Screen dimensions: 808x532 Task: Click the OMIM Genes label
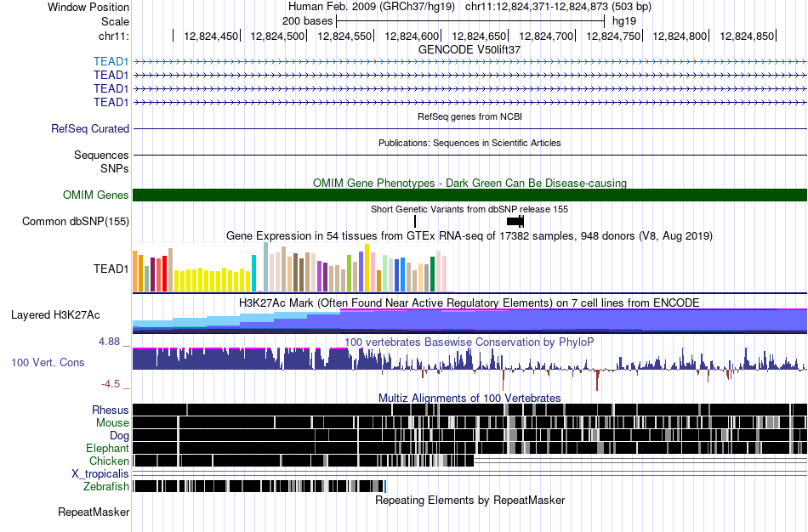(96, 195)
